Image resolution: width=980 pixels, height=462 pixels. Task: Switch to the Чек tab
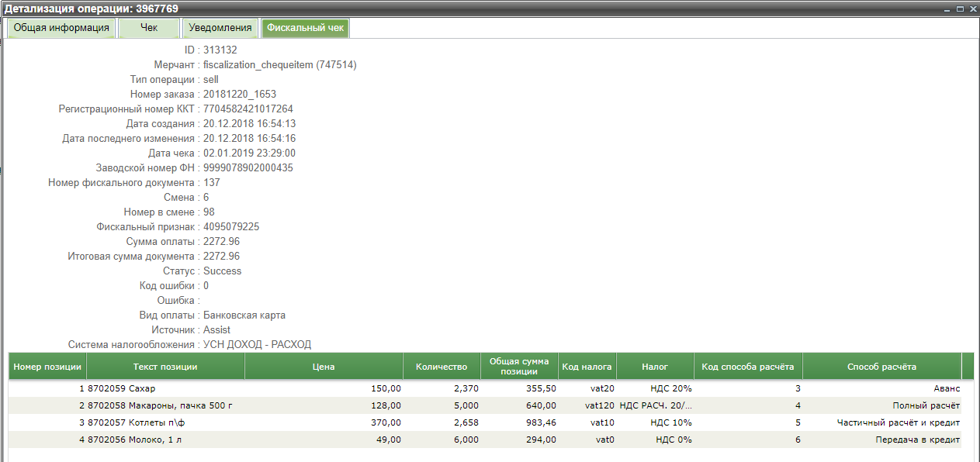point(148,28)
